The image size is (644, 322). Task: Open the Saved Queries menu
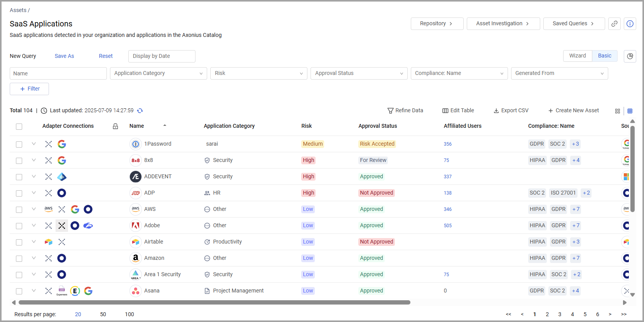tap(574, 24)
